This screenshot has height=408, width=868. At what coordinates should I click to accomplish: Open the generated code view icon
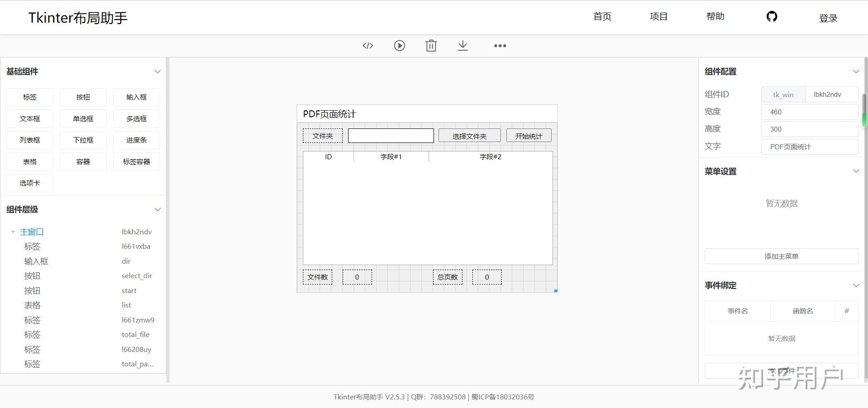(368, 45)
